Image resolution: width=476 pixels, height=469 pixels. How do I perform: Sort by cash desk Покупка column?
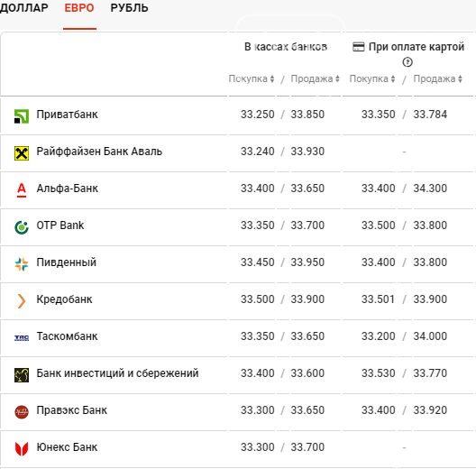[252, 78]
